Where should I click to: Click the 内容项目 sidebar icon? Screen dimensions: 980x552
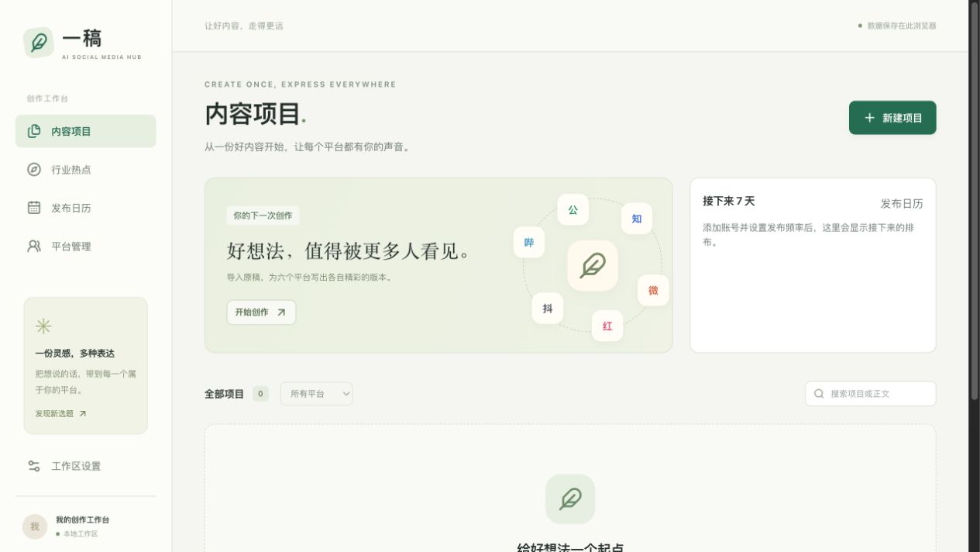tap(34, 131)
